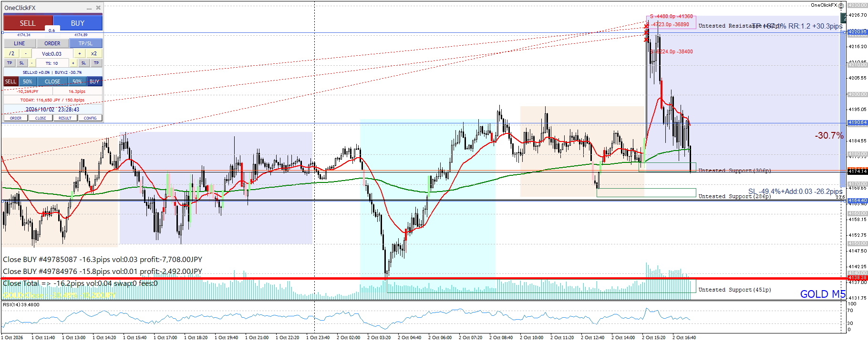Decrease volume with the minus button

pyautogui.click(x=26, y=53)
